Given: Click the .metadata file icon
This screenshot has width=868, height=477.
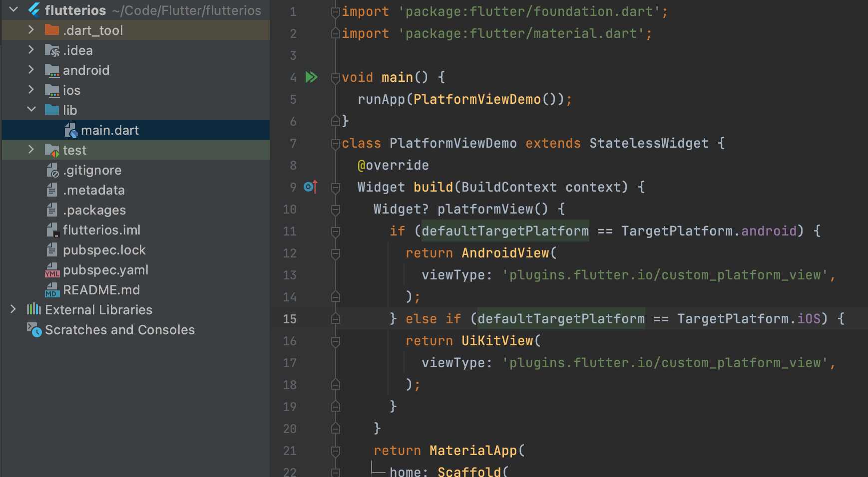Looking at the screenshot, I should [x=52, y=190].
